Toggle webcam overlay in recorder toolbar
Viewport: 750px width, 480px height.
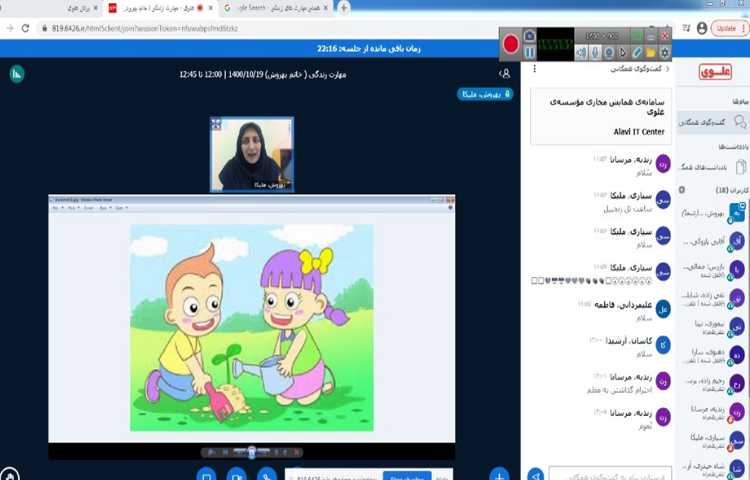click(x=608, y=52)
